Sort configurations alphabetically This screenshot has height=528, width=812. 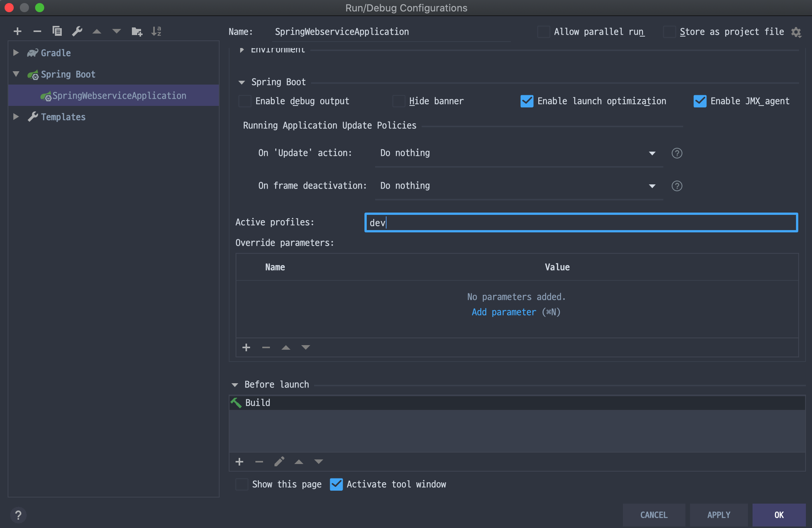(156, 31)
